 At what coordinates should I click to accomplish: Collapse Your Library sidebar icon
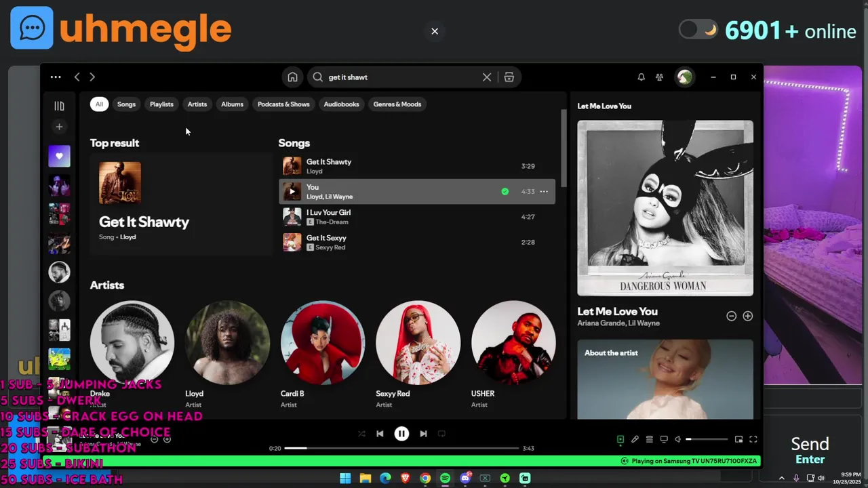click(59, 106)
